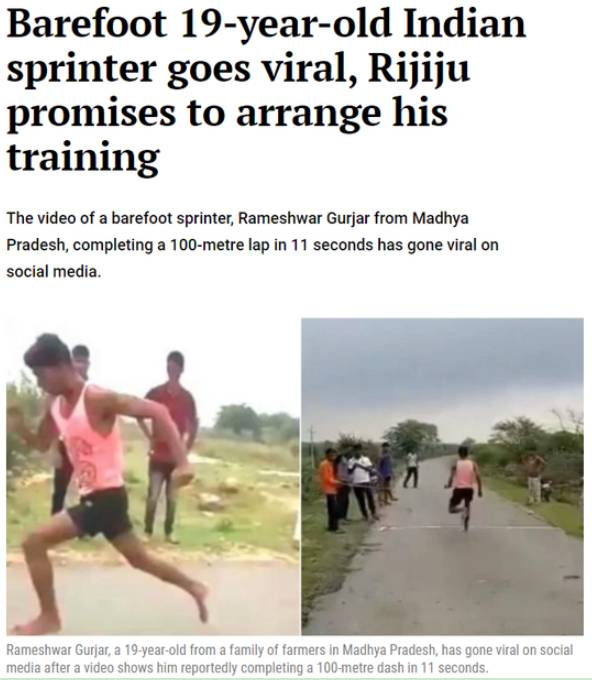Click 'Barefoot 19-year-old Indian' headline line
This screenshot has height=680, width=592.
click(x=266, y=24)
